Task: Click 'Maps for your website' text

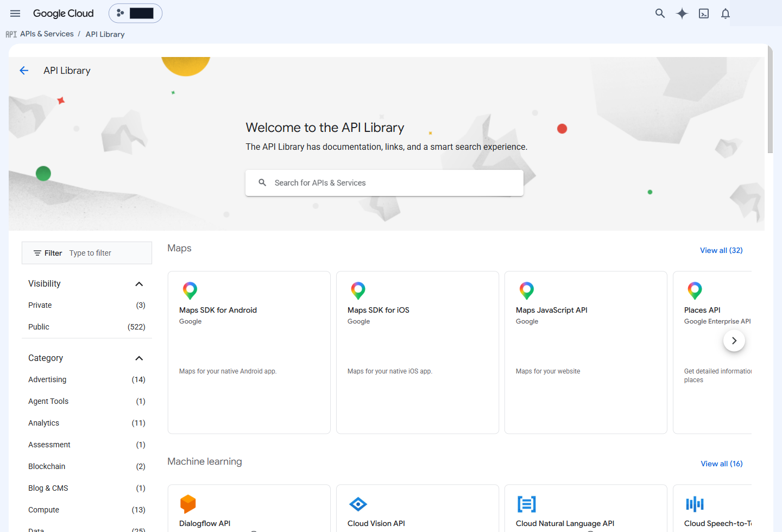Action: (548, 371)
